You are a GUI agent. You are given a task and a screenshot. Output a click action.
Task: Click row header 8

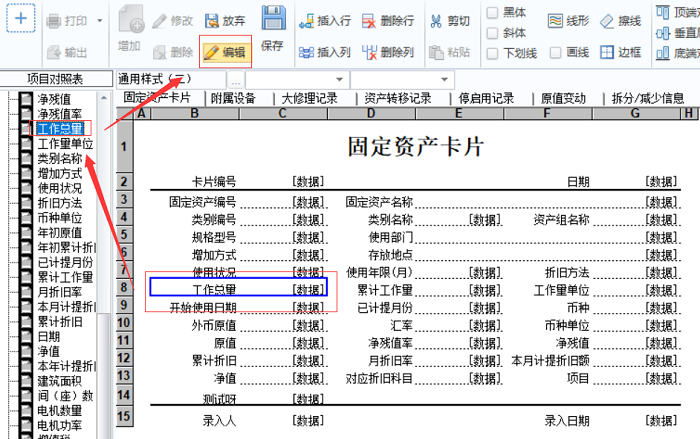pos(124,287)
